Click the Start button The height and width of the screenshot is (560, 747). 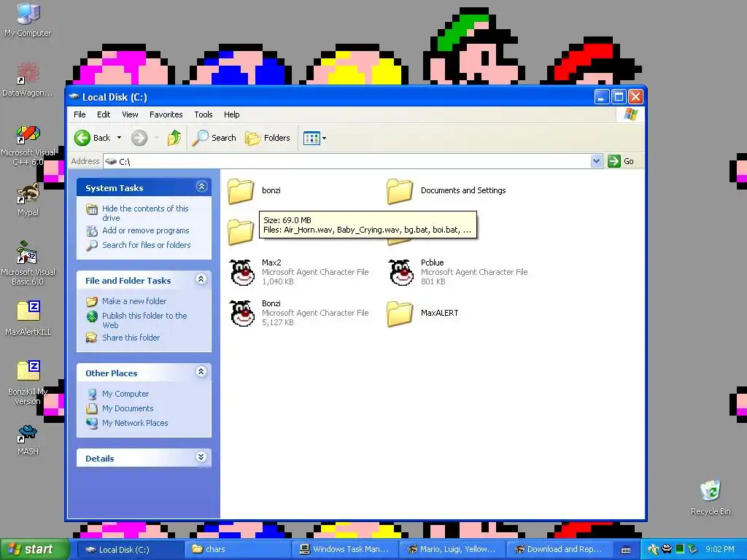coord(34,549)
